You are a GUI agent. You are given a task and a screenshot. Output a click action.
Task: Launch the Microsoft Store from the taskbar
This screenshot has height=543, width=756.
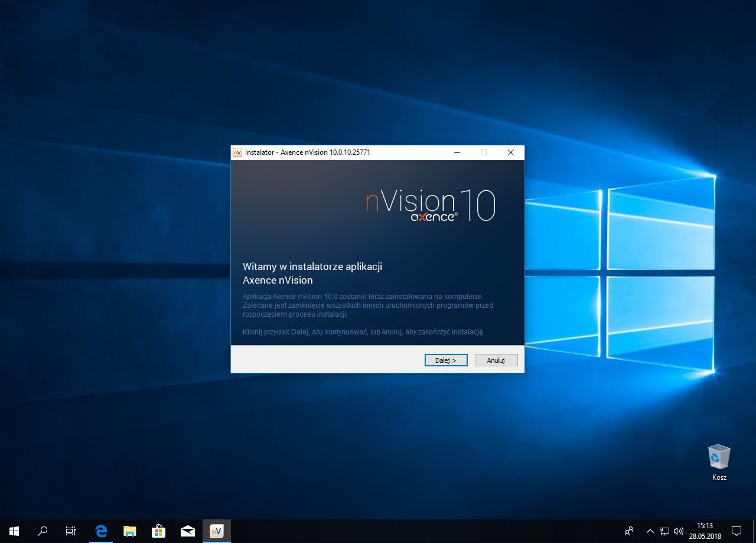pos(158,531)
